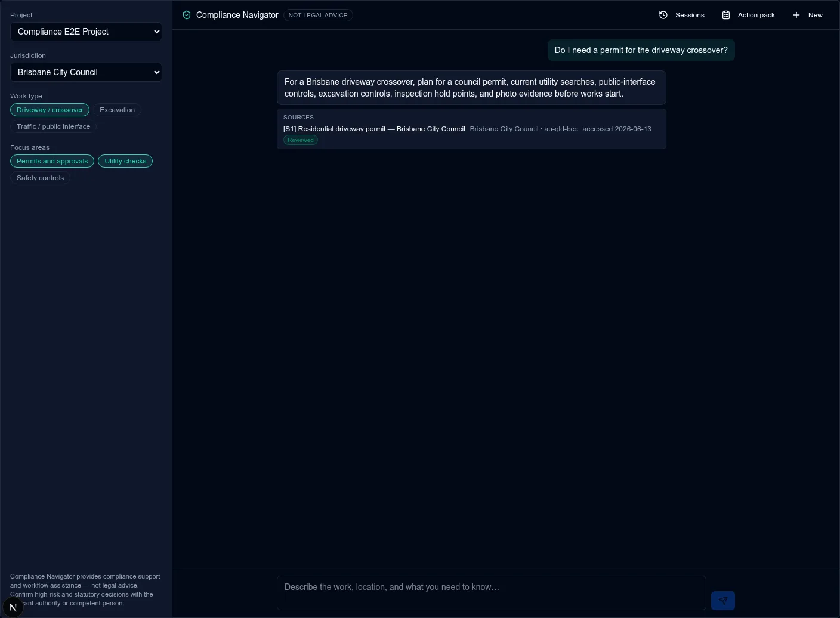The height and width of the screenshot is (618, 840).
Task: Enable Safety controls focus area
Action: click(x=41, y=178)
